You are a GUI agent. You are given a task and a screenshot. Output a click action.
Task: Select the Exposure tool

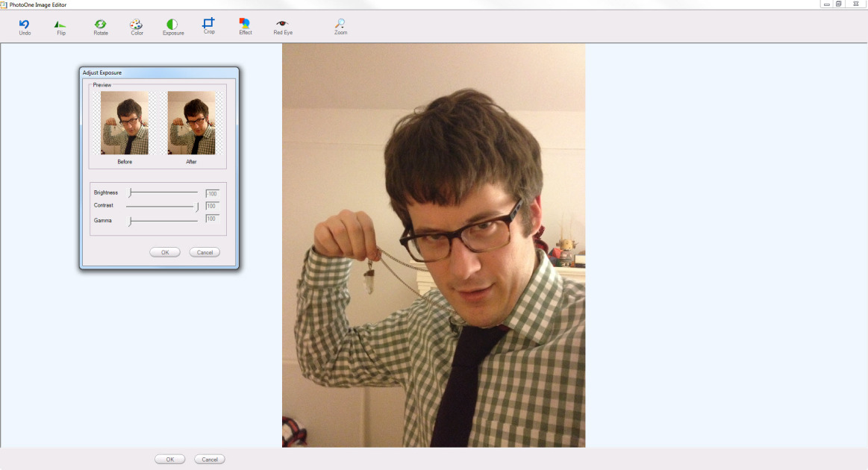tap(172, 25)
